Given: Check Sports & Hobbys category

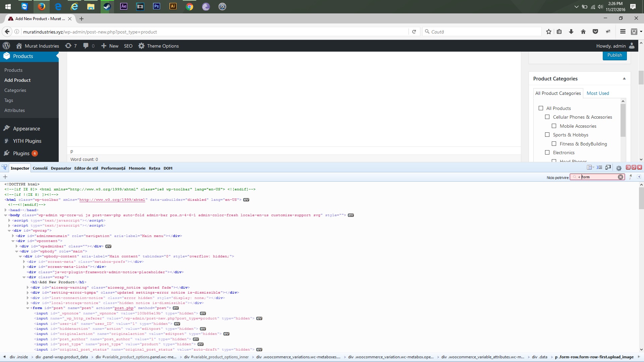Looking at the screenshot, I should [x=547, y=134].
